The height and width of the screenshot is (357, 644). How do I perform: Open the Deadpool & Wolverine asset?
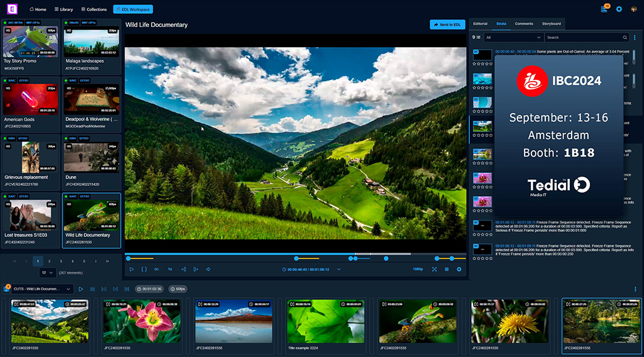pyautogui.click(x=91, y=104)
